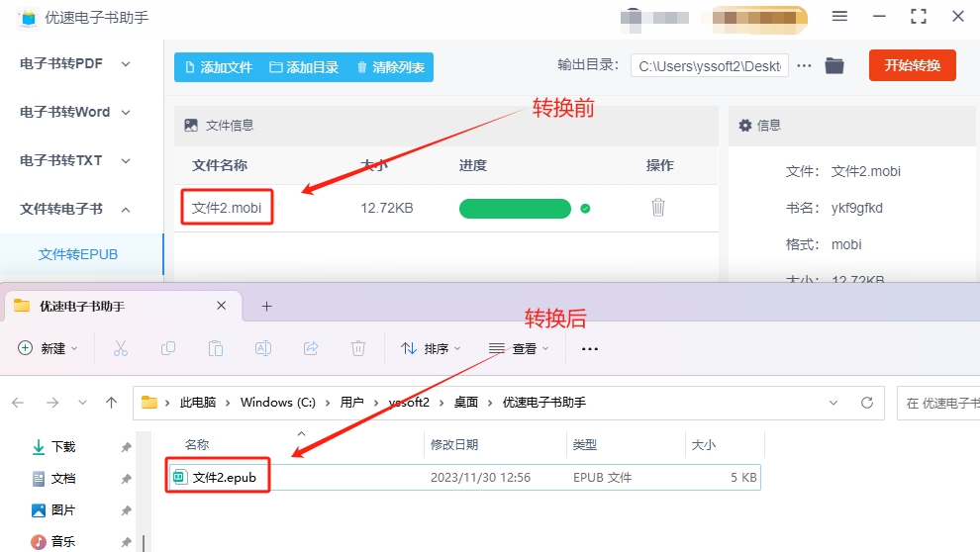The width and height of the screenshot is (980, 552).
Task: Click the 添加文件 add file button
Action: [x=219, y=67]
